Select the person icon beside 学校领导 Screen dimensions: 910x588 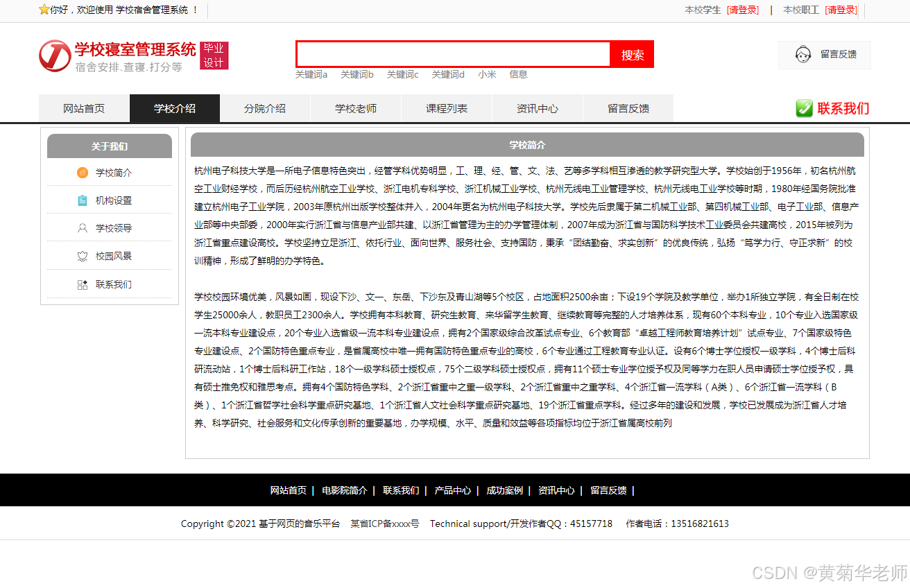point(83,227)
